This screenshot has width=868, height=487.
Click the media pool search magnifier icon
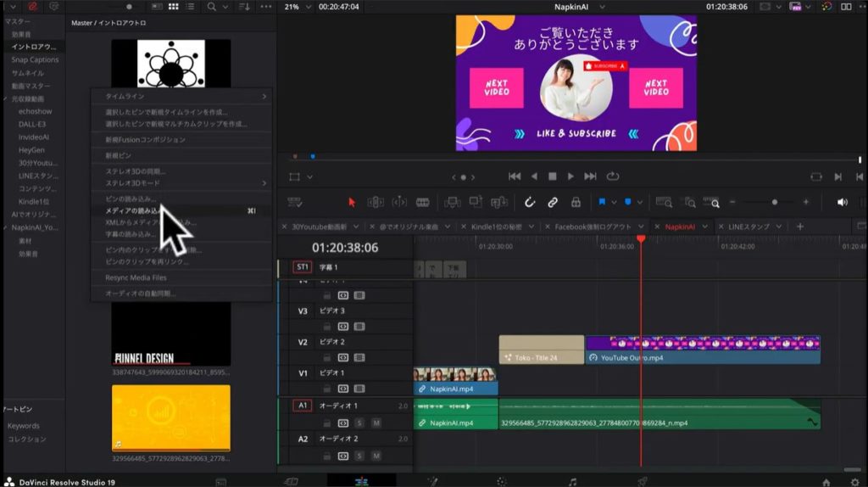tap(212, 7)
